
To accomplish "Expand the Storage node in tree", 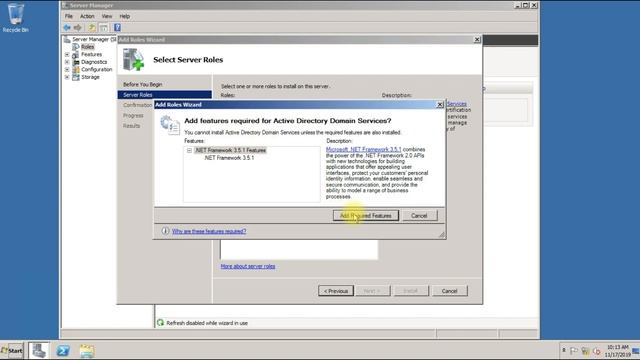I will click(x=67, y=77).
